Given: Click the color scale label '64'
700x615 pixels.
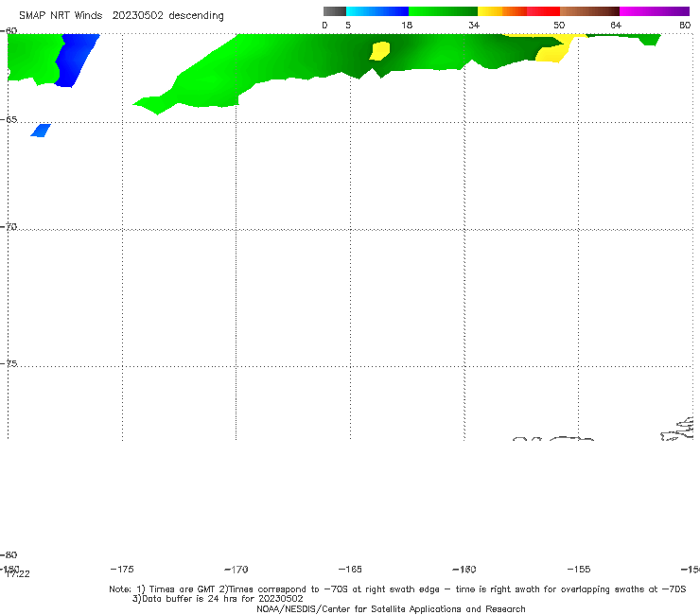Looking at the screenshot, I should [616, 26].
